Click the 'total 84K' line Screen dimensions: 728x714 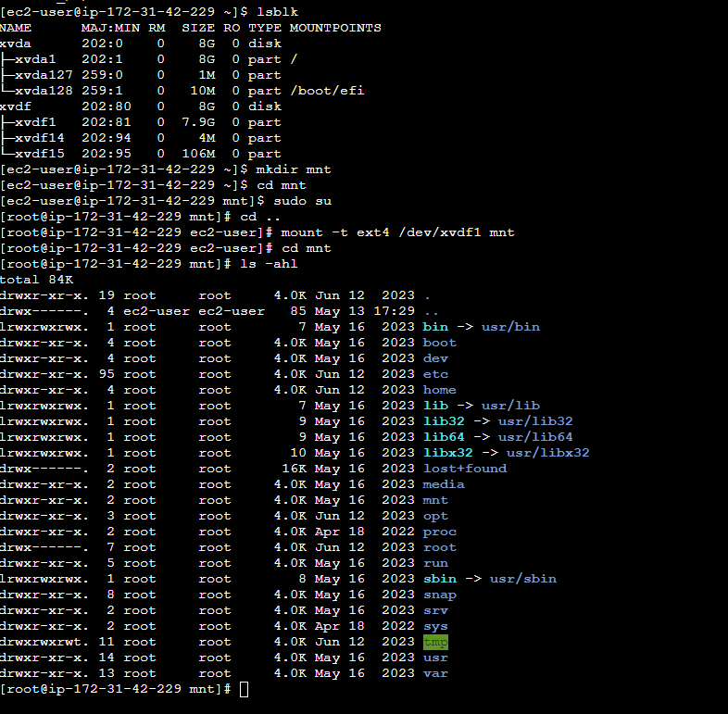(x=37, y=280)
